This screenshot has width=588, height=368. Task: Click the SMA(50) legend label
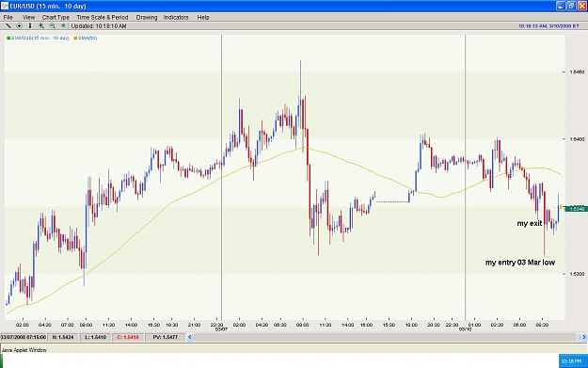(x=87, y=38)
